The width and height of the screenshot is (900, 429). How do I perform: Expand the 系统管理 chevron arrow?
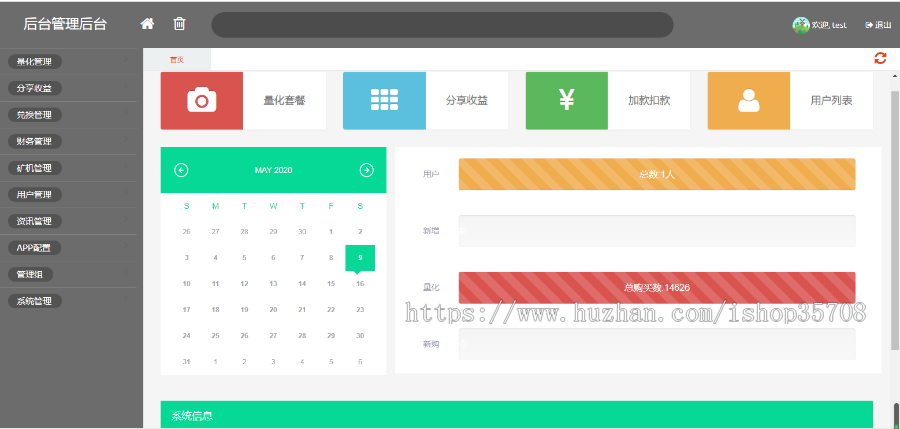pos(126,299)
